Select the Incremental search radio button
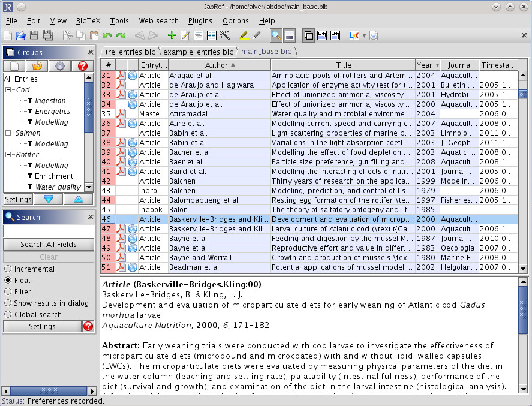532x406 pixels. coord(8,269)
